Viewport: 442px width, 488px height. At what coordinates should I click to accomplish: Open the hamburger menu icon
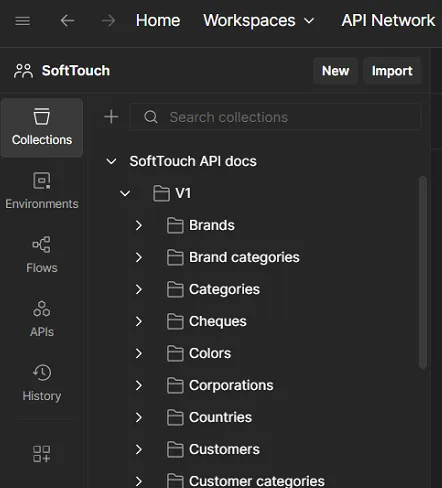pos(23,21)
